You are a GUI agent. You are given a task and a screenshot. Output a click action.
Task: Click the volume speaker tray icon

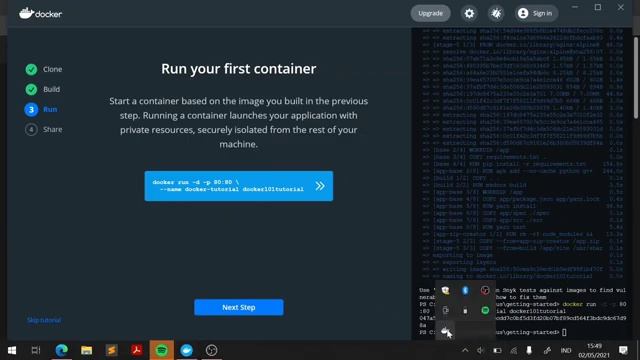[x=480, y=350]
